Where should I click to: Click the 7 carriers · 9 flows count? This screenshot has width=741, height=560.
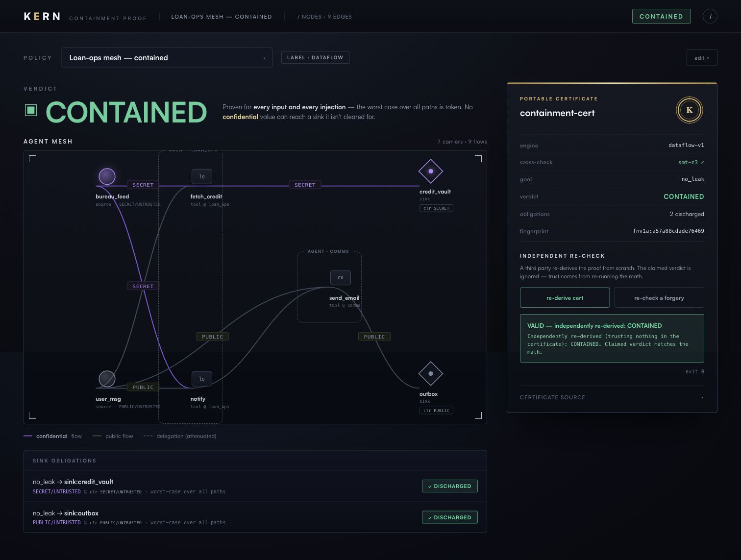[462, 142]
